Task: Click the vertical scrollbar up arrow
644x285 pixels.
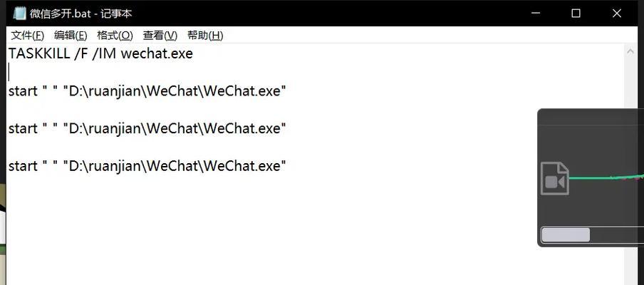Action: (x=630, y=51)
